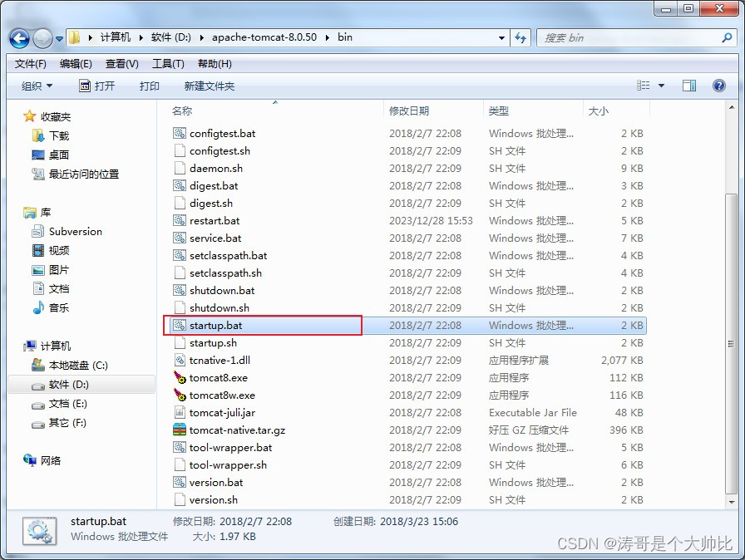Screen dimensions: 745x560
Task: Click the file list vertical scrollbar
Action: click(731, 344)
